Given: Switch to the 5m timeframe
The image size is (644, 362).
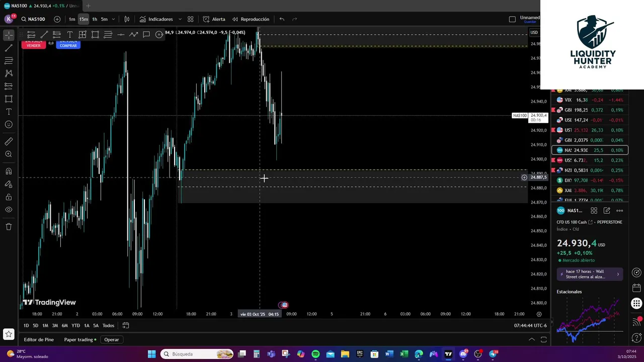Looking at the screenshot, I should pos(104,19).
